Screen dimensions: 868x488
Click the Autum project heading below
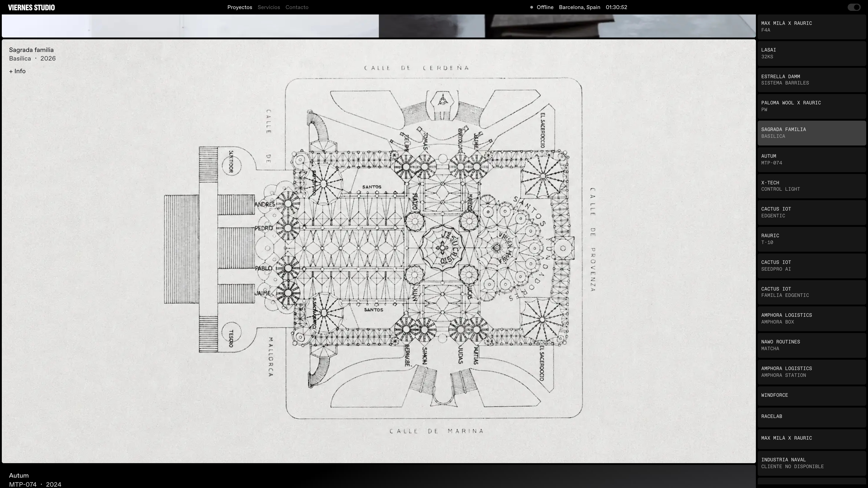19,476
